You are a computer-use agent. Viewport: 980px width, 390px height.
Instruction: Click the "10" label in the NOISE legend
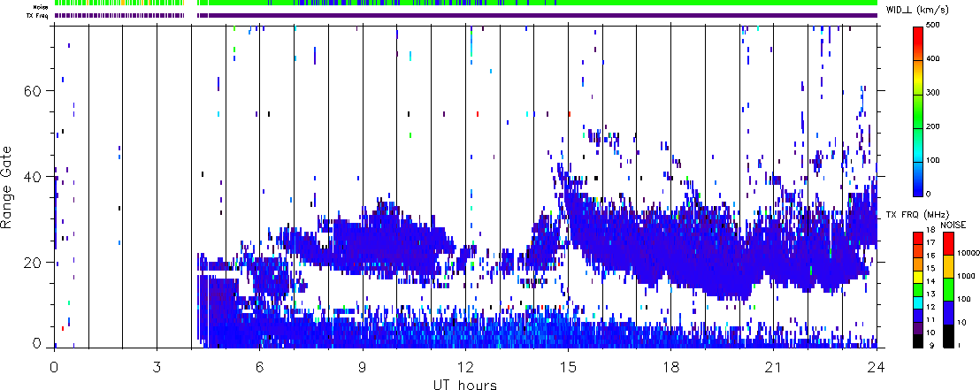tap(962, 323)
